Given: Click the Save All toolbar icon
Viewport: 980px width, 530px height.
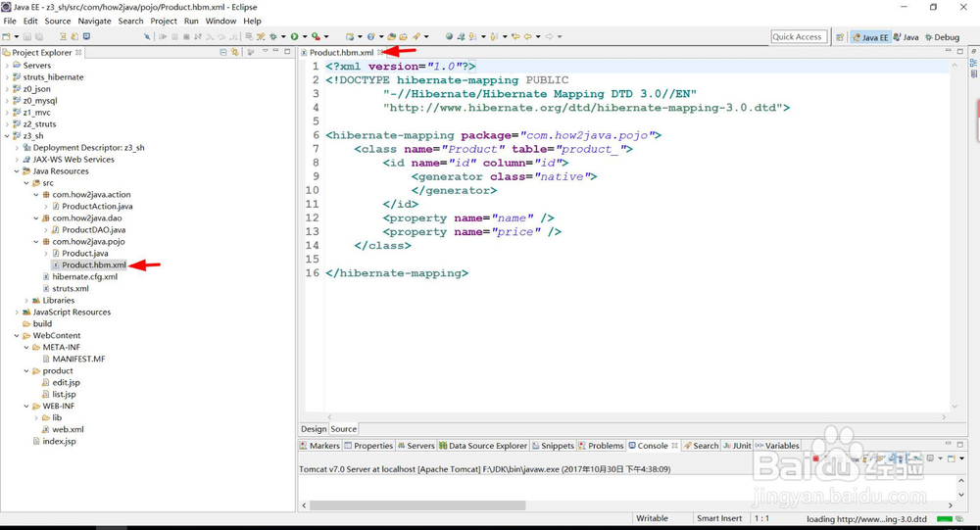Looking at the screenshot, I should click(x=39, y=36).
